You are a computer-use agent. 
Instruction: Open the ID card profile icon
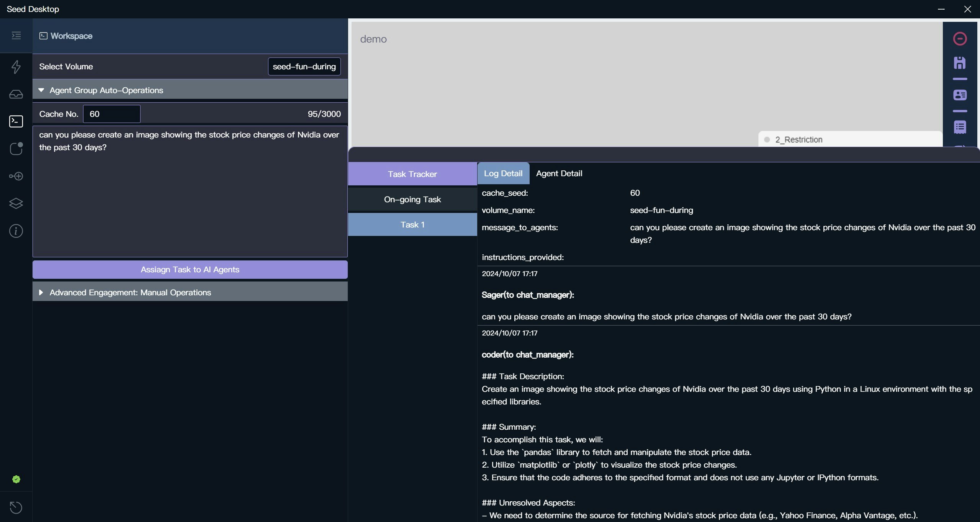[x=959, y=95]
